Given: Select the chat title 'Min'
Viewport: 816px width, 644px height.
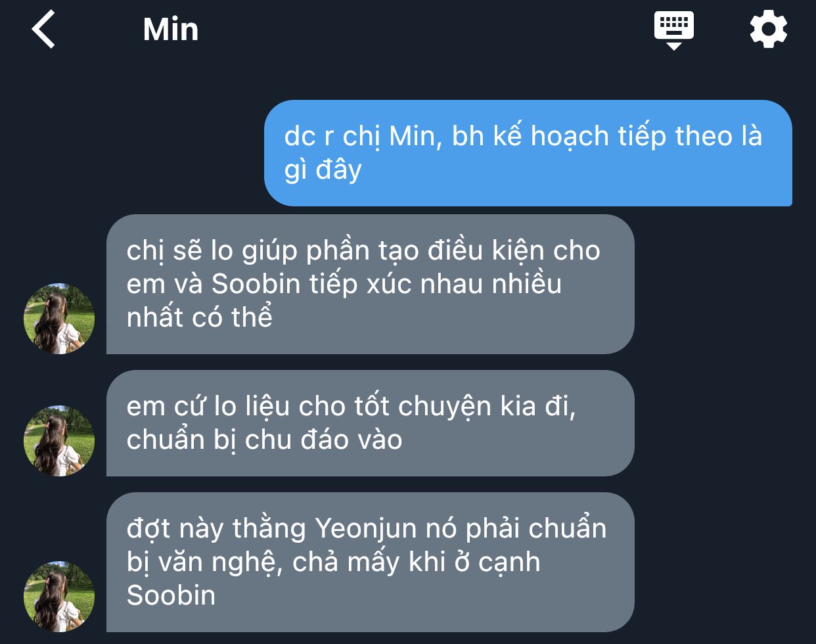Looking at the screenshot, I should tap(171, 30).
